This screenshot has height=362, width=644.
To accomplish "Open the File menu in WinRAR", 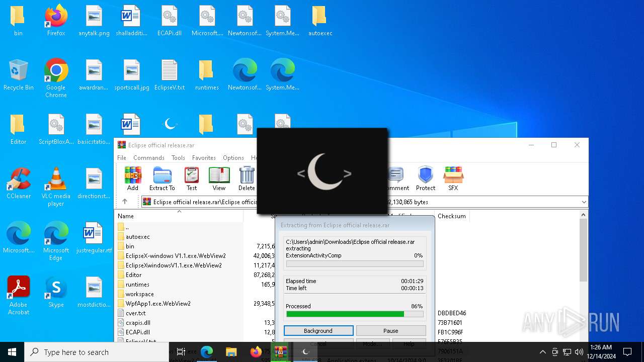I will pyautogui.click(x=122, y=158).
